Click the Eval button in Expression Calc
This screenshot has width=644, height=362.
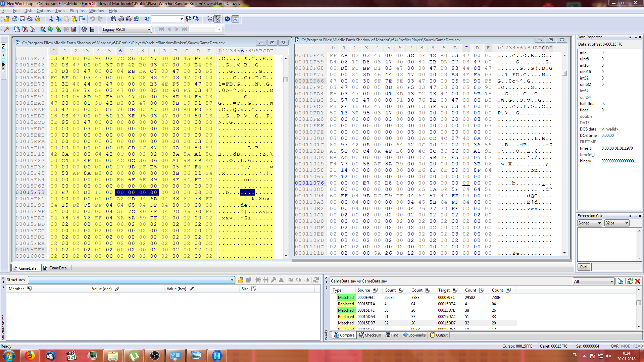[x=584, y=267]
